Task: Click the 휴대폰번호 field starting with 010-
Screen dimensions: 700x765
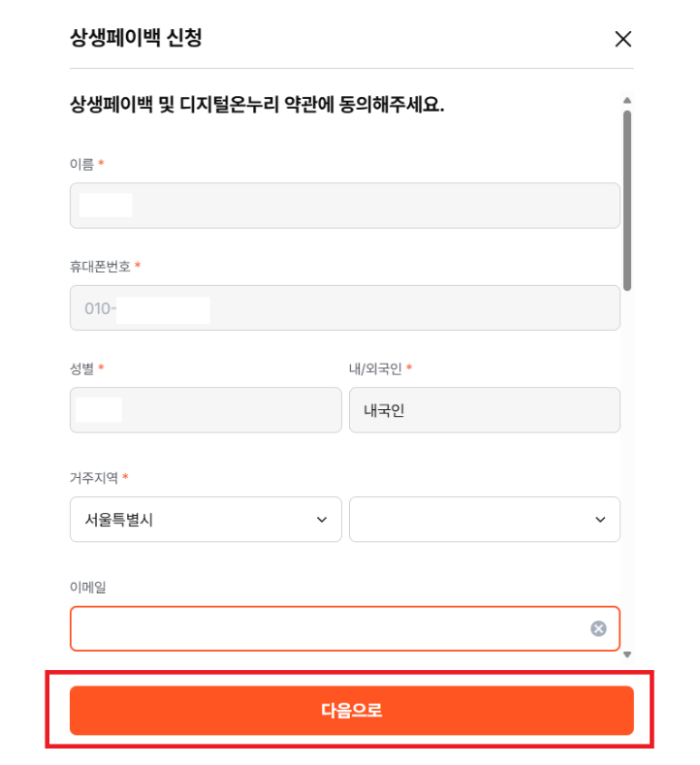Action: (x=345, y=308)
